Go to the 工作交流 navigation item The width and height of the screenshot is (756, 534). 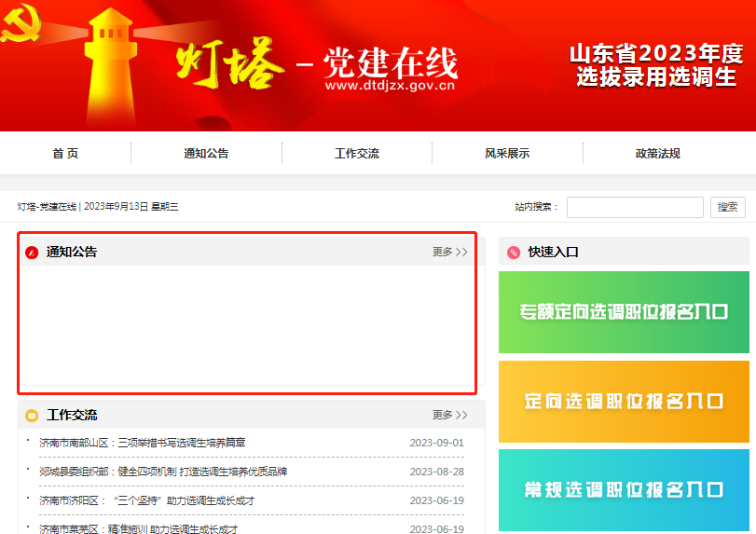[x=357, y=153]
